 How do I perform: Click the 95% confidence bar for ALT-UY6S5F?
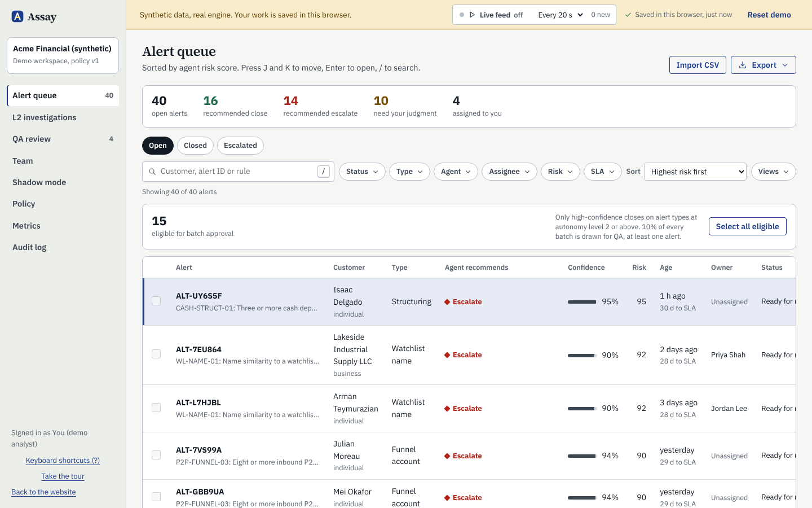click(582, 302)
